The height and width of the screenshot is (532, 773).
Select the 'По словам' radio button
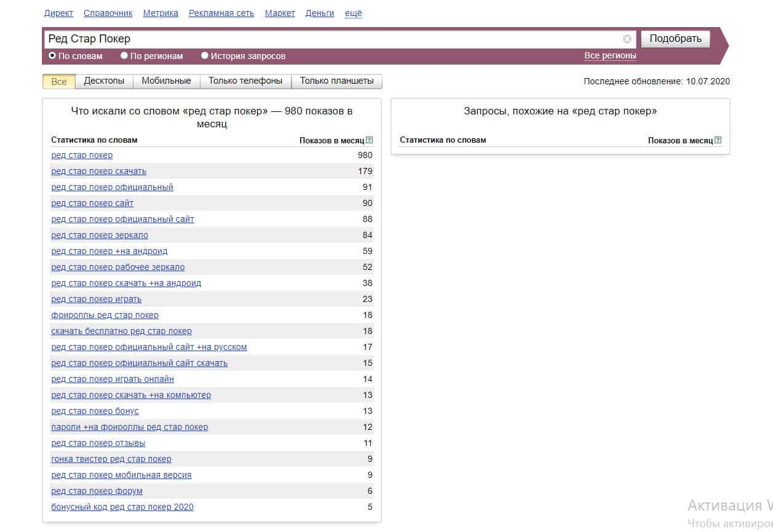[52, 55]
